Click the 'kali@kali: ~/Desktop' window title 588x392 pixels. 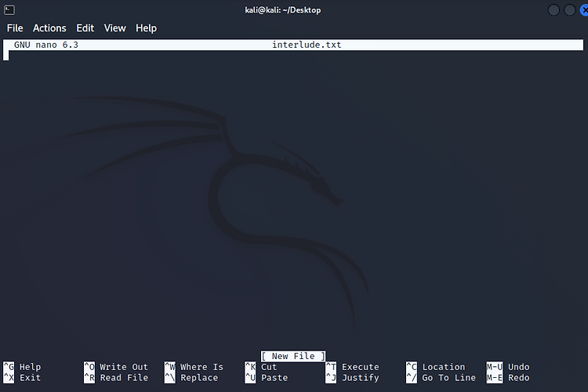pyautogui.click(x=283, y=10)
